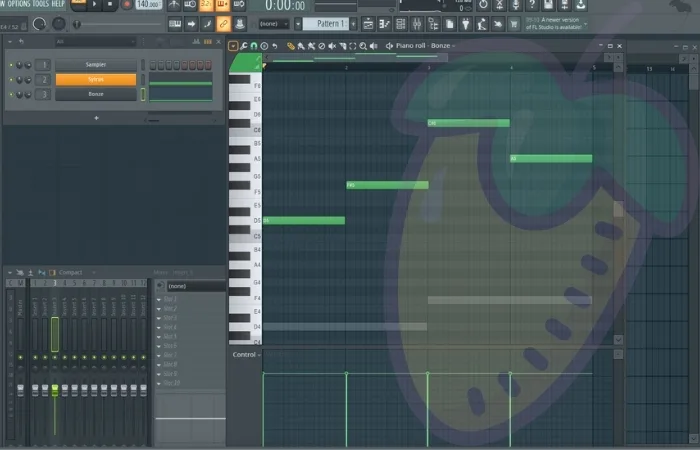Screen dimensions: 700x450
Task: Select the Bonze channel button
Action: [x=96, y=94]
